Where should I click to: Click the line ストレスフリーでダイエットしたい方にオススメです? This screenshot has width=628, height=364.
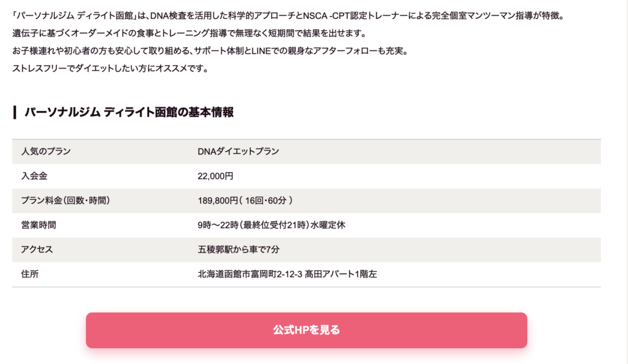[x=110, y=69]
